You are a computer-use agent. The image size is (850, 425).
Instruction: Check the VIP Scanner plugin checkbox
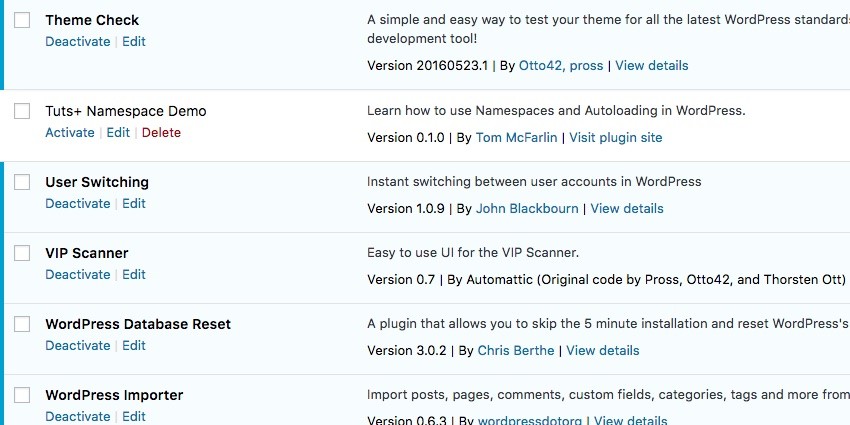click(22, 253)
